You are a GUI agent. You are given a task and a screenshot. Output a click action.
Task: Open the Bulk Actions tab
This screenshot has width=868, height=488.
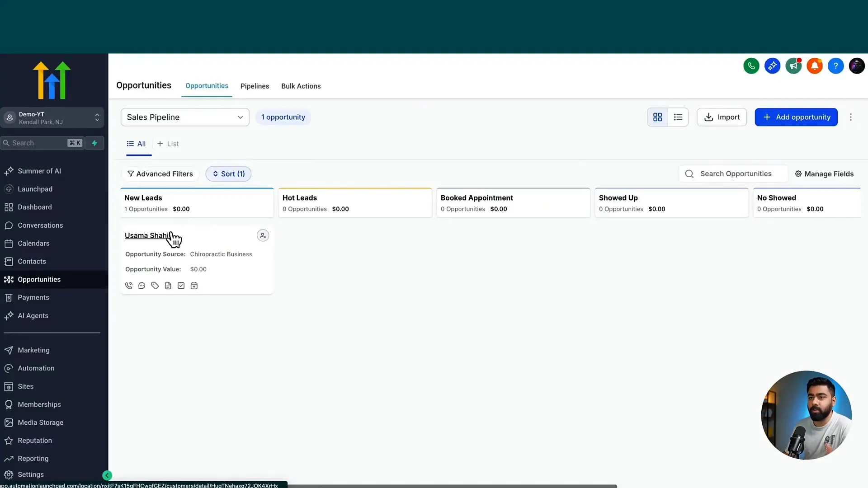301,86
